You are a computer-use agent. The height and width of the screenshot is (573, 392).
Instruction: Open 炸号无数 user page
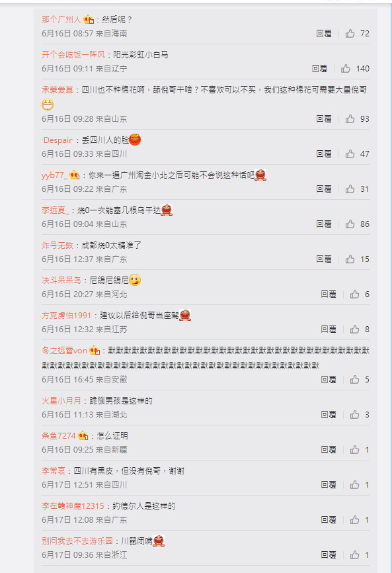(x=58, y=245)
